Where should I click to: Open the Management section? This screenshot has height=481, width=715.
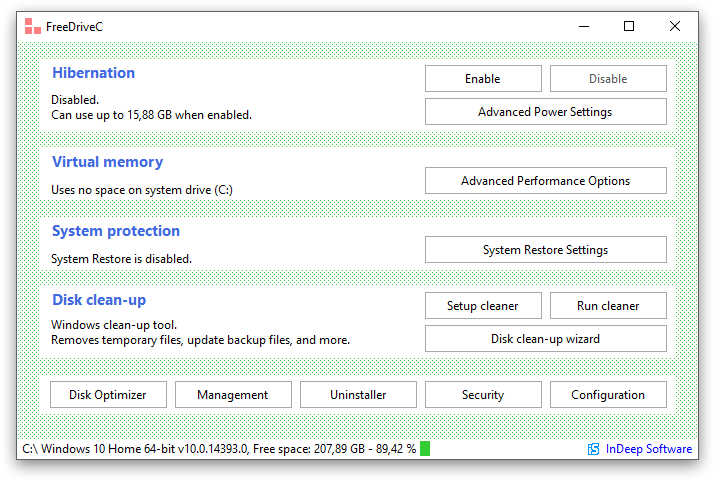pyautogui.click(x=233, y=394)
